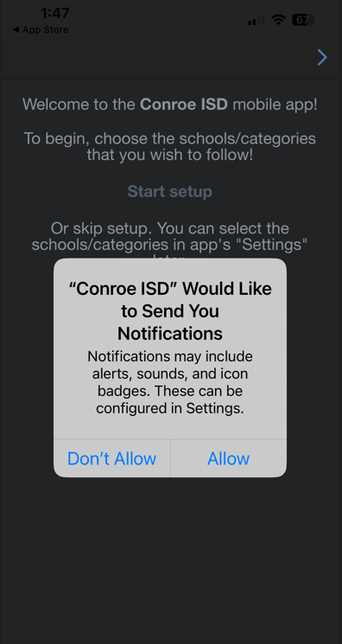Select the Start setup link
342x644 pixels.
(170, 191)
